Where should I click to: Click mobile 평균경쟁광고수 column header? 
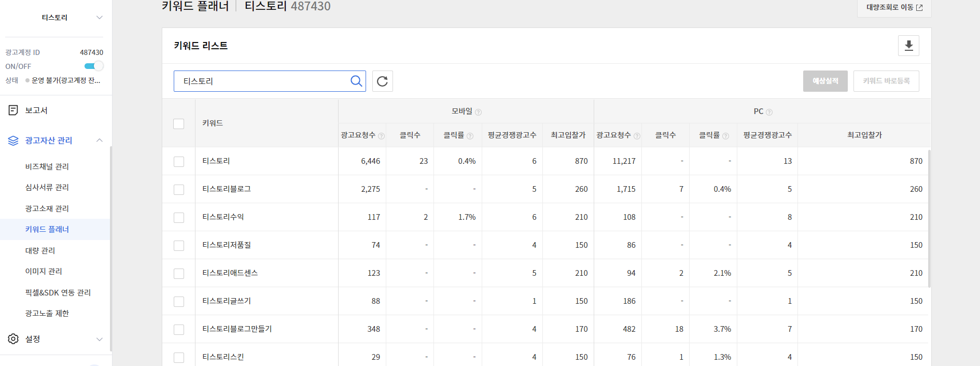pos(512,135)
